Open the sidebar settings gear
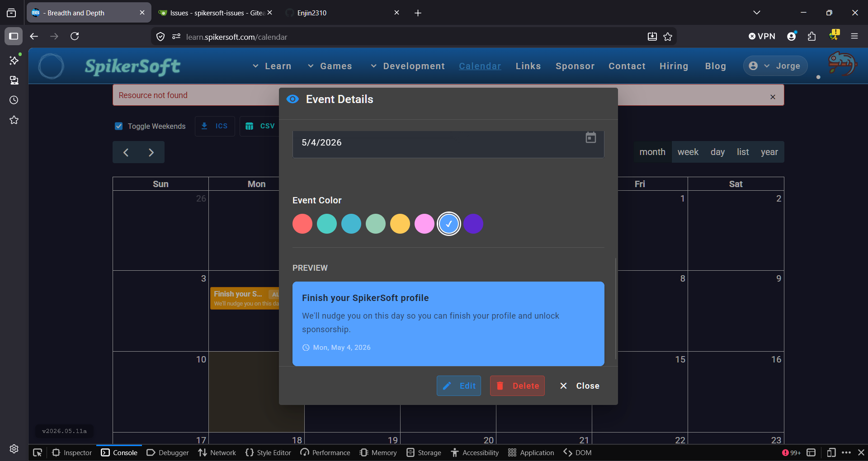868x461 pixels. click(x=14, y=448)
